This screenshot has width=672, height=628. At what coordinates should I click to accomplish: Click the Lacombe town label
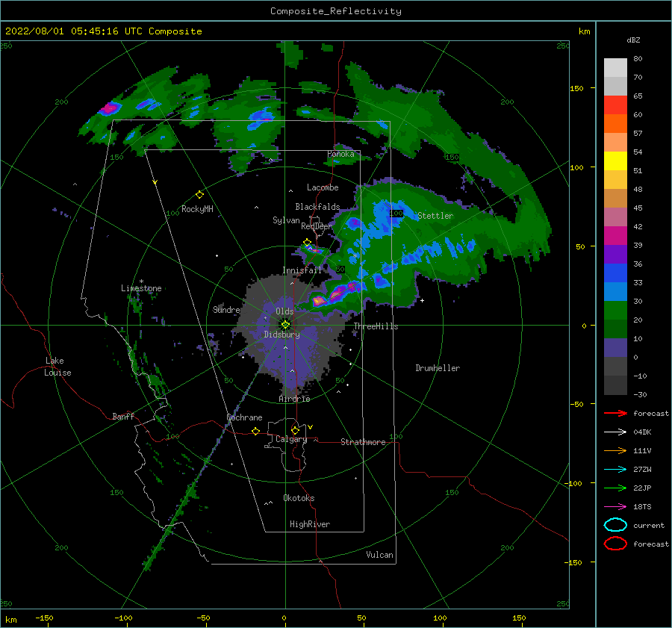tap(323, 187)
